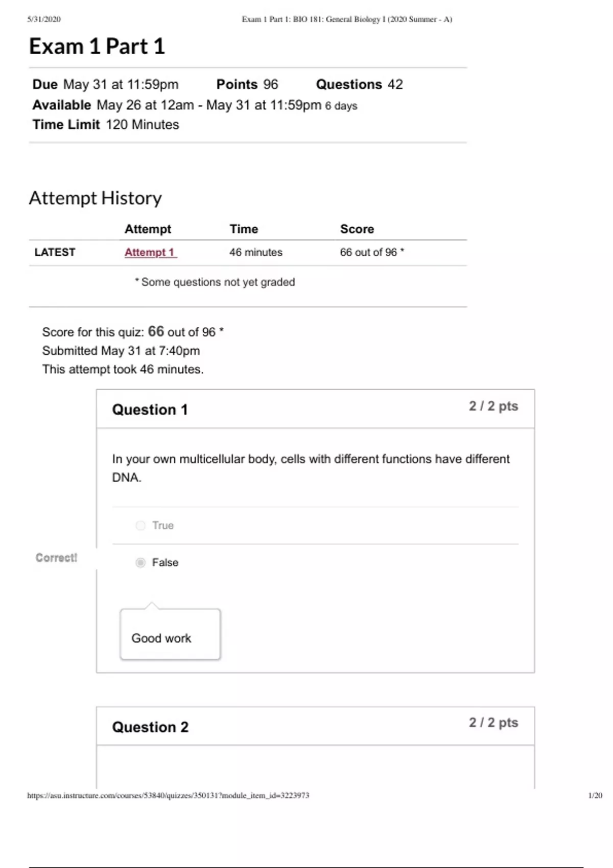Click the asu.instructure.com URL in the footer

coord(168,795)
